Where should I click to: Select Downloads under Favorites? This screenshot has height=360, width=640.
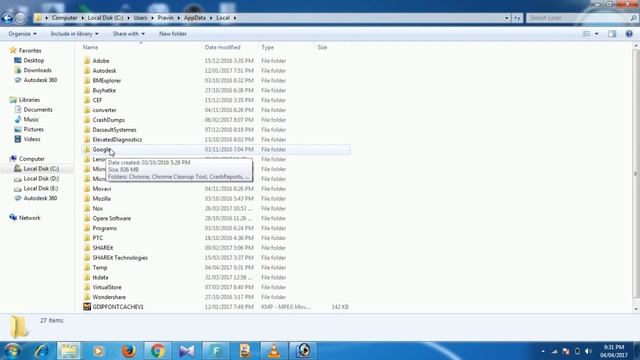tap(38, 70)
